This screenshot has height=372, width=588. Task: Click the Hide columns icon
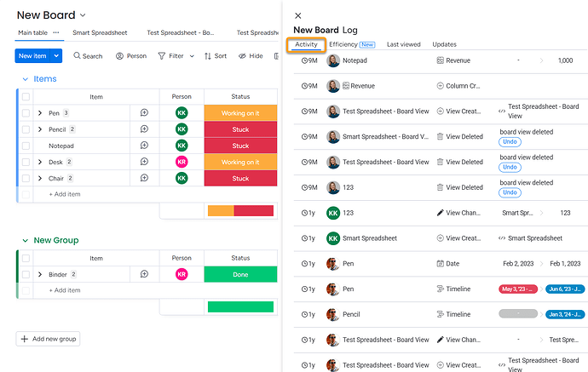pos(242,56)
